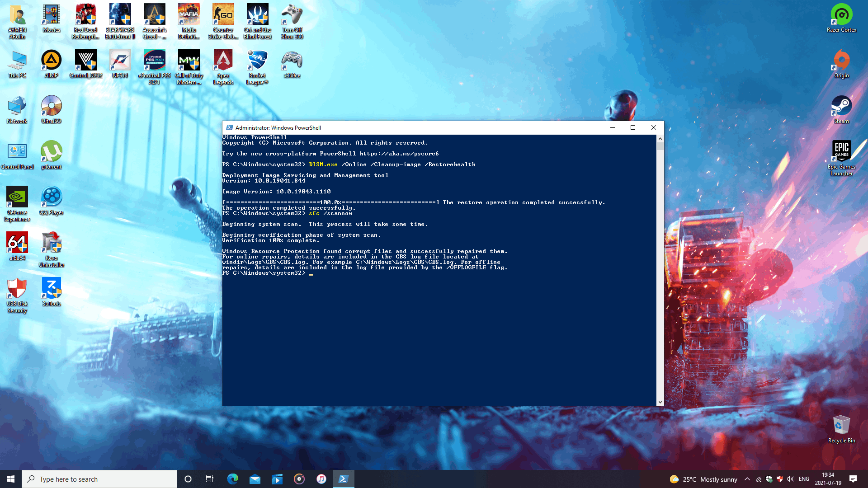Image resolution: width=868 pixels, height=488 pixels.
Task: Click the taskbar search input box
Action: 99,479
